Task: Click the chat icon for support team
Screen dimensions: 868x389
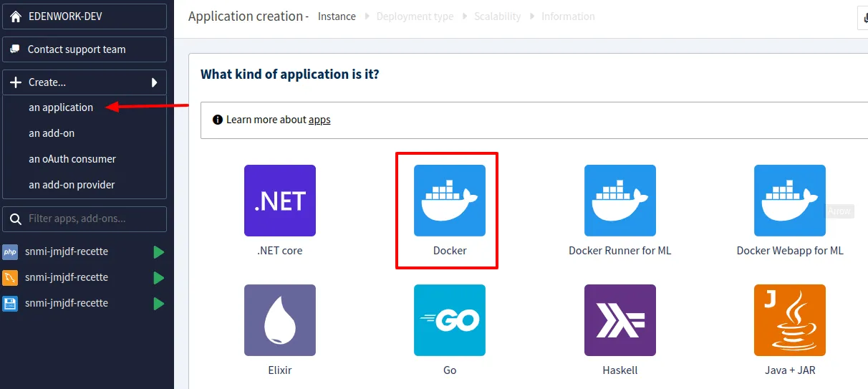Action: (15, 49)
